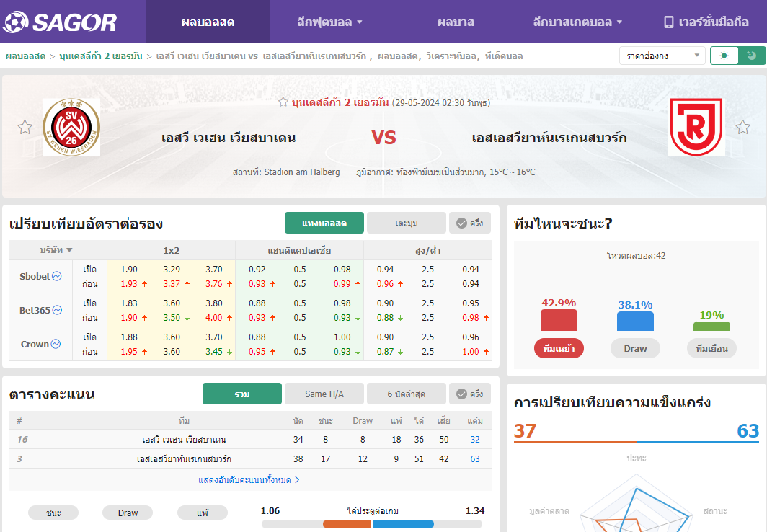
Task: Click away team name in standings row 3
Action: pos(184,459)
